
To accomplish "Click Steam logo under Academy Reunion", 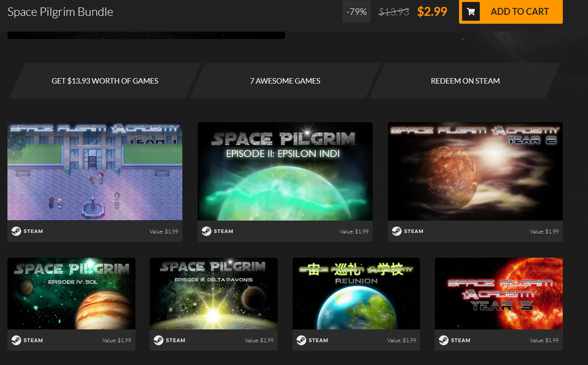I will click(301, 340).
